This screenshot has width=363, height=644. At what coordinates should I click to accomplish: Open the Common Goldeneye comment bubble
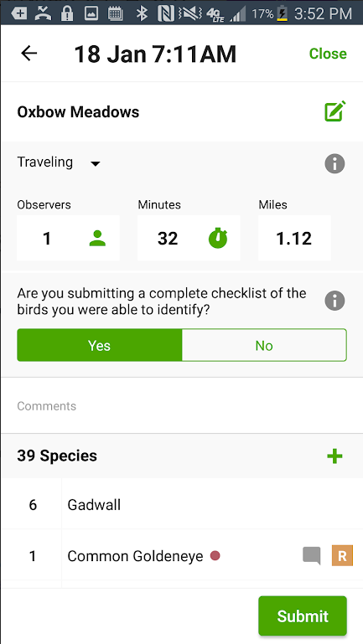click(x=311, y=556)
